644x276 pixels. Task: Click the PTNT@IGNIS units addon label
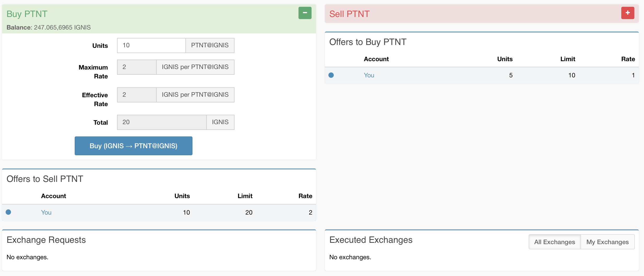tap(210, 45)
